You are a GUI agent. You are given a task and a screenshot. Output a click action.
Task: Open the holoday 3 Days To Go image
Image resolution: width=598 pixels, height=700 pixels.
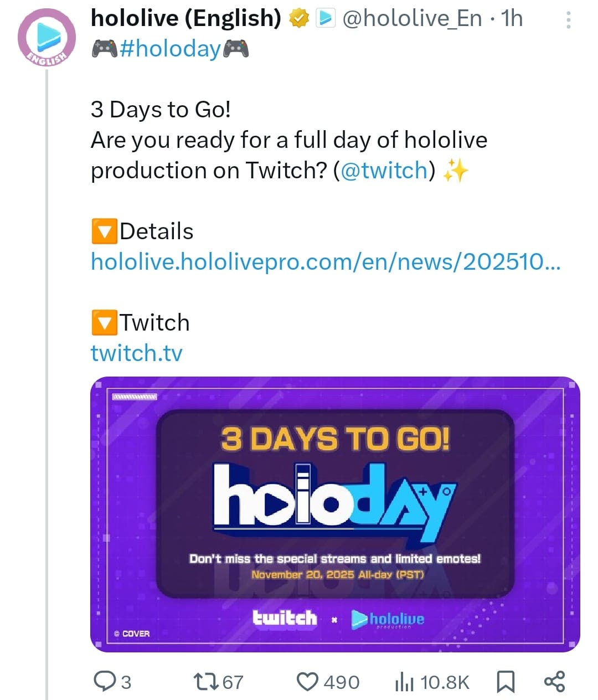pyautogui.click(x=335, y=514)
